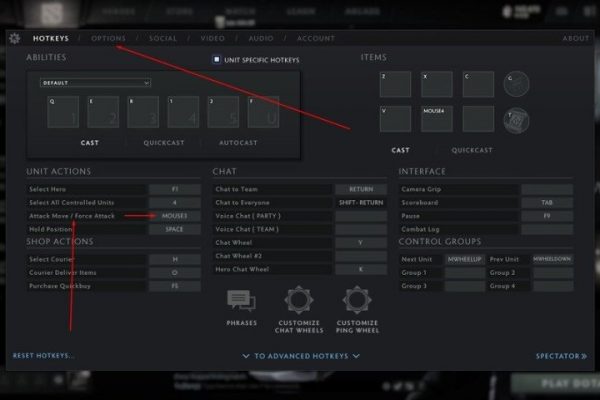Toggle Unit Specific Hotkeys checkbox
Viewport: 600px width, 400px height.
click(216, 60)
